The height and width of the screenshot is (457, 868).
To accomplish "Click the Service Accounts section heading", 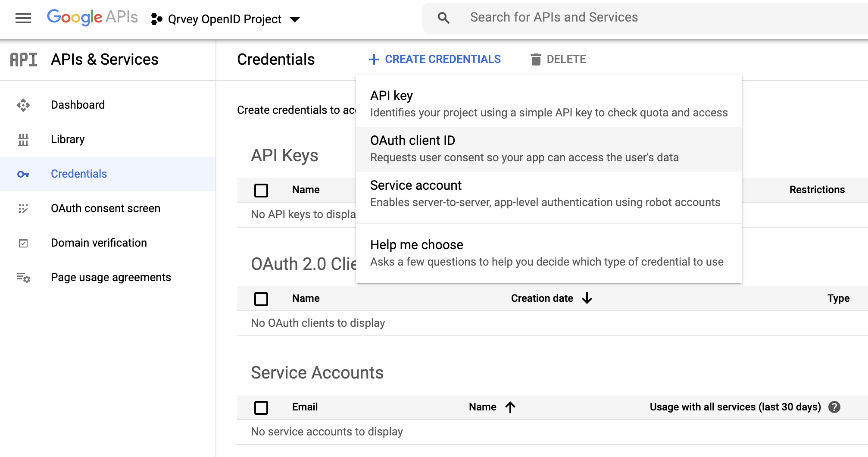I will 317,372.
